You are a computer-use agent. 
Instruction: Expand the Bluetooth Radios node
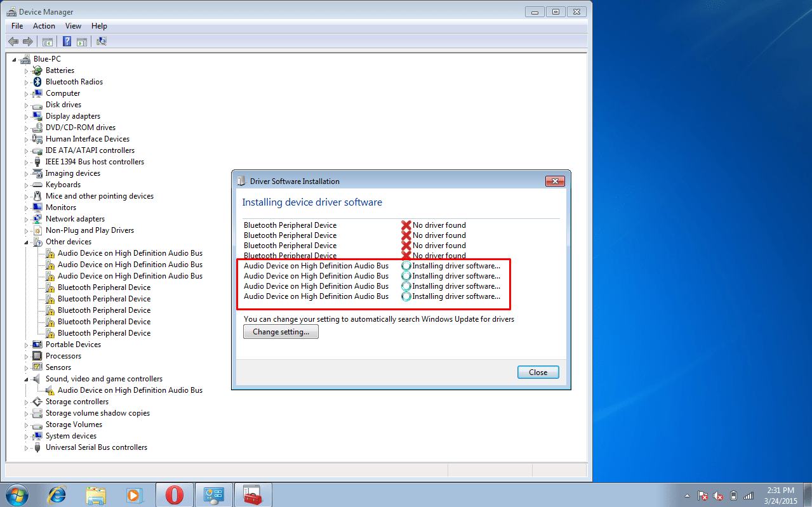27,82
